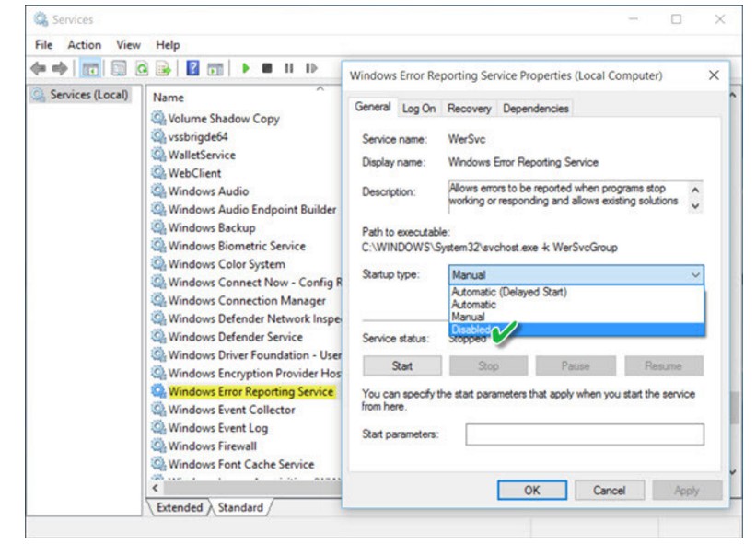
Task: Click the services list horizontal scroll left arrow
Action: [x=156, y=488]
